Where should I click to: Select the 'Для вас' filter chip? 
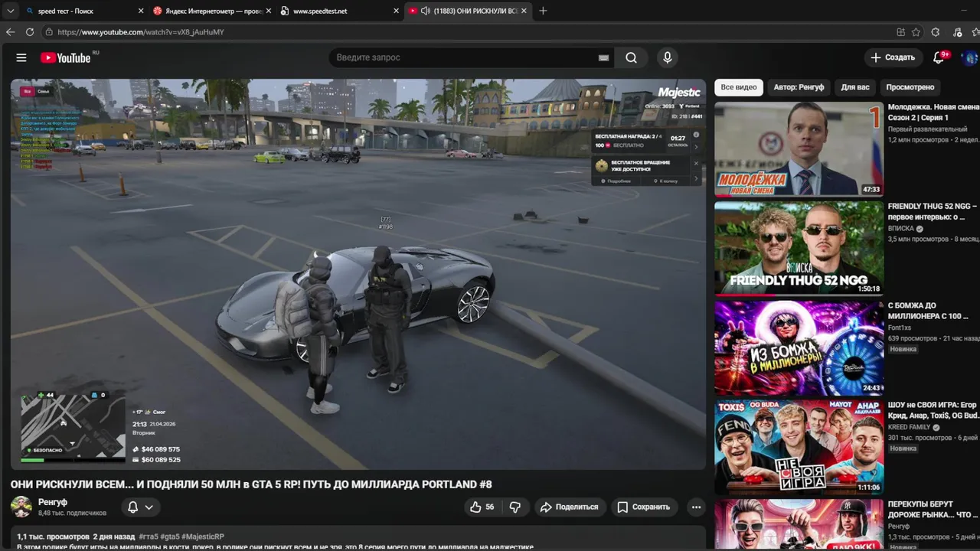point(855,87)
